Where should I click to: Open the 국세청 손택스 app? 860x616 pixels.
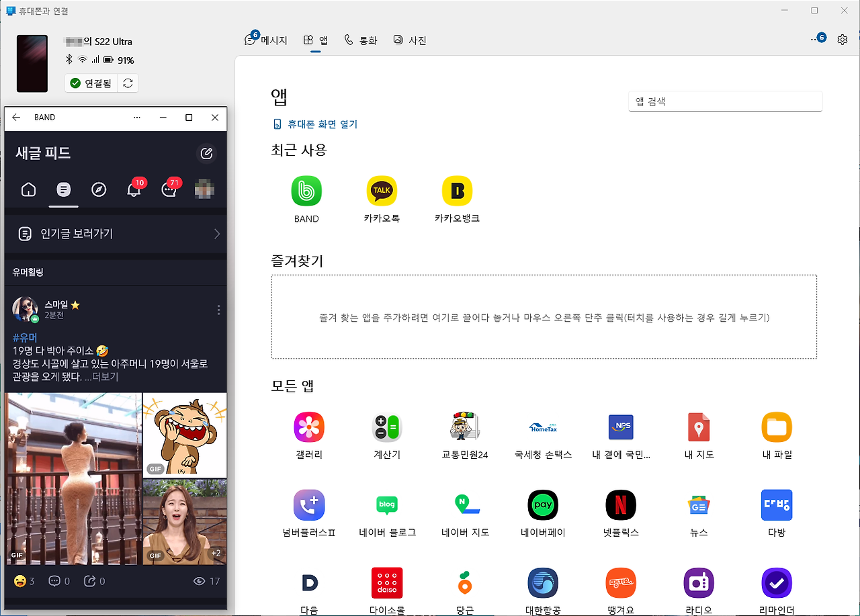(543, 427)
